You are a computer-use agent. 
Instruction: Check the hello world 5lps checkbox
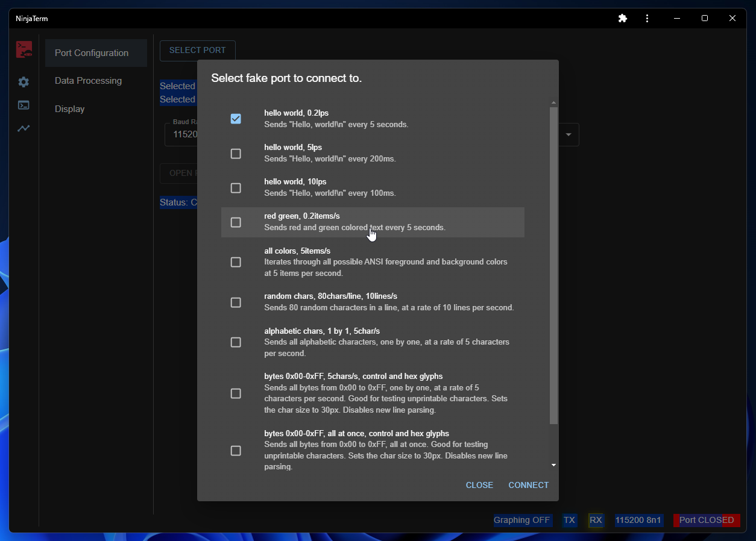point(236,154)
